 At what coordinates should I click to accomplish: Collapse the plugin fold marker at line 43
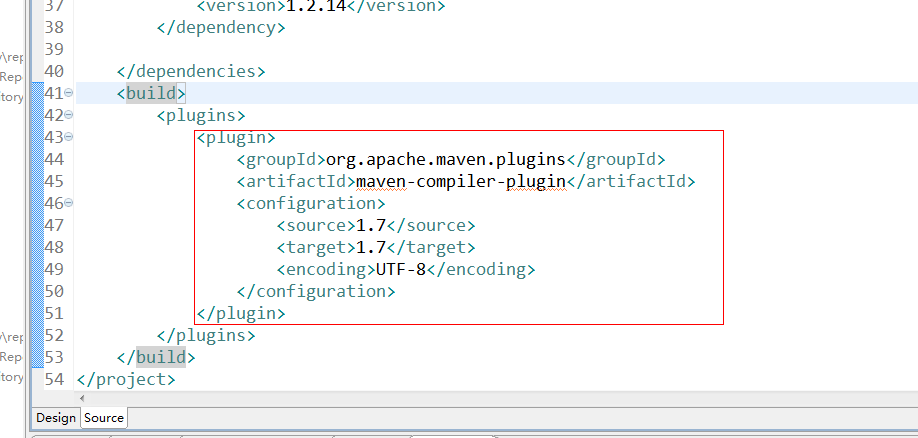tap(69, 137)
